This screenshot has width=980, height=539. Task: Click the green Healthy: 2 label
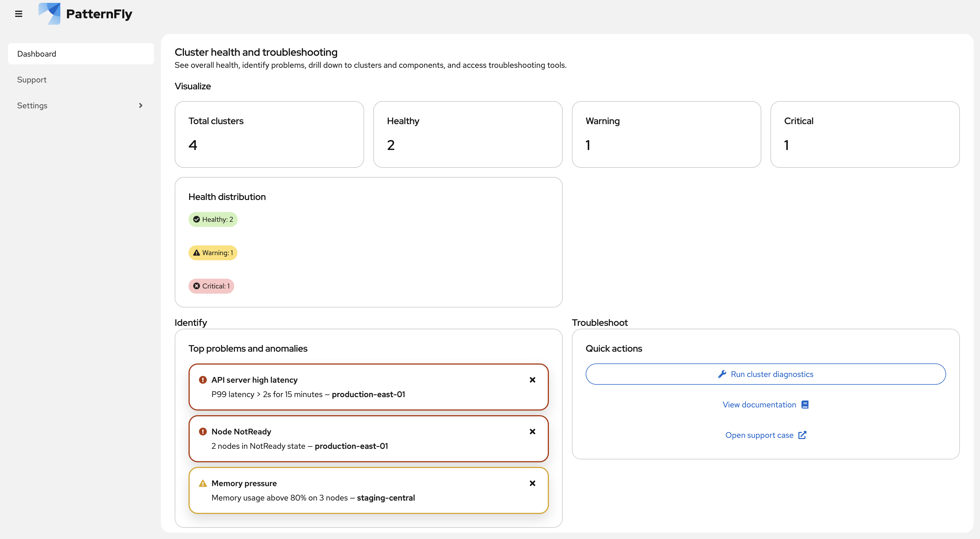click(x=213, y=219)
